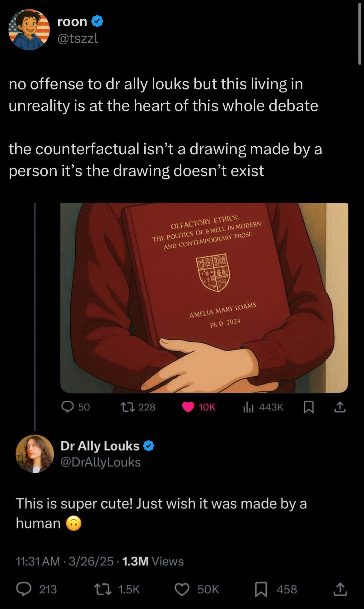The height and width of the screenshot is (609, 364).
Task: Open the thesis book drawing image
Action: click(x=204, y=298)
